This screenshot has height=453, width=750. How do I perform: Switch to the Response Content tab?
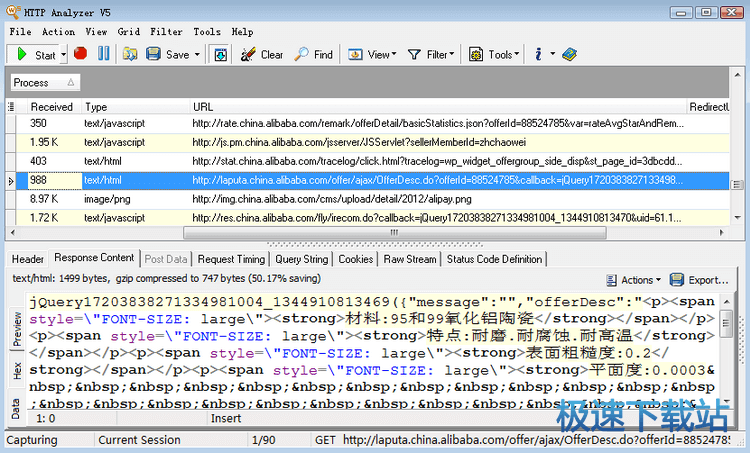[94, 258]
